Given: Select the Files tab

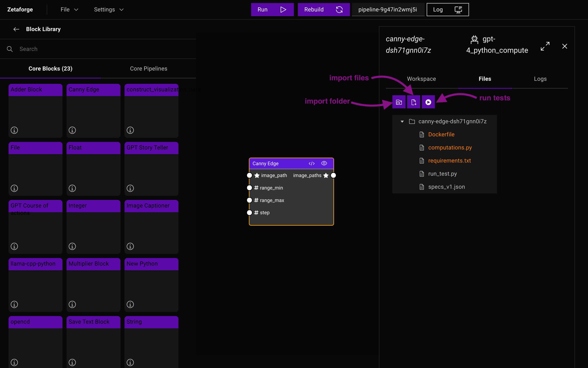Looking at the screenshot, I should click(x=485, y=79).
